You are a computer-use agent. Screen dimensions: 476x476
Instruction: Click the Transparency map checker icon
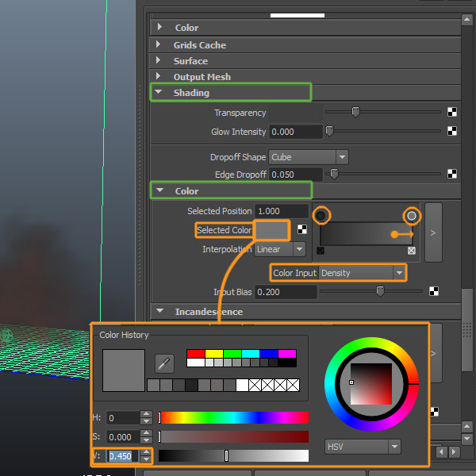452,112
